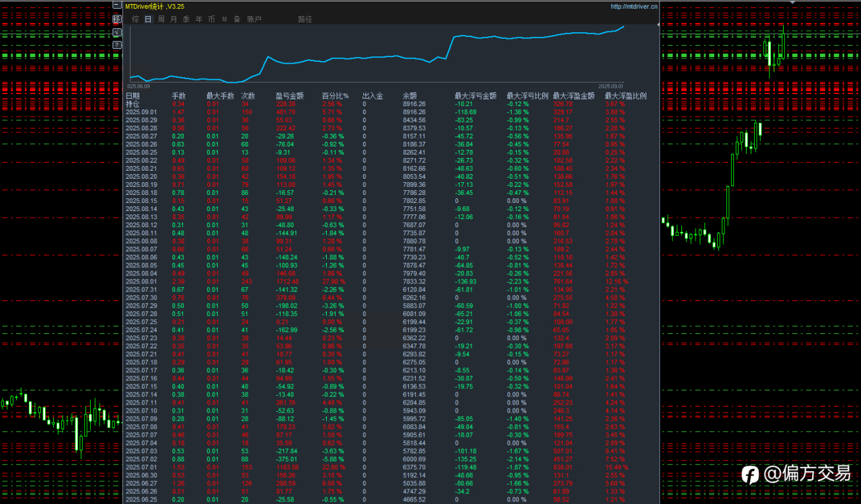Open the 季 quarterly statistics tab

click(186, 19)
